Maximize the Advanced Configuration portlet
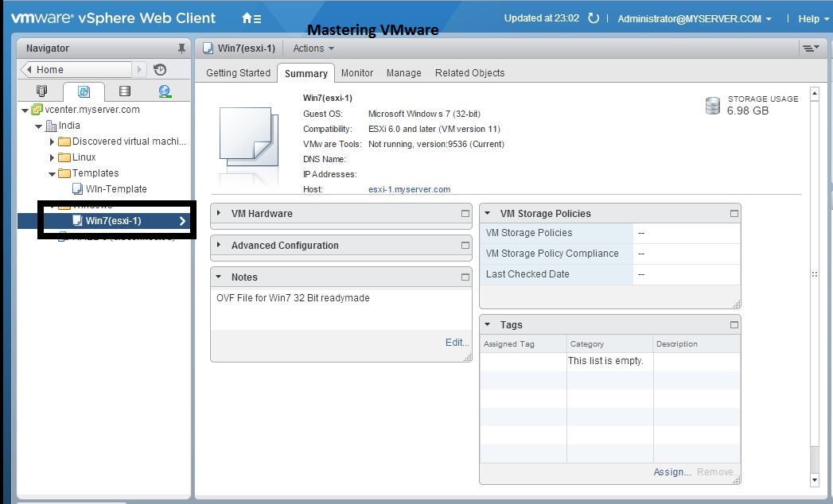Image resolution: width=833 pixels, height=504 pixels. [465, 246]
